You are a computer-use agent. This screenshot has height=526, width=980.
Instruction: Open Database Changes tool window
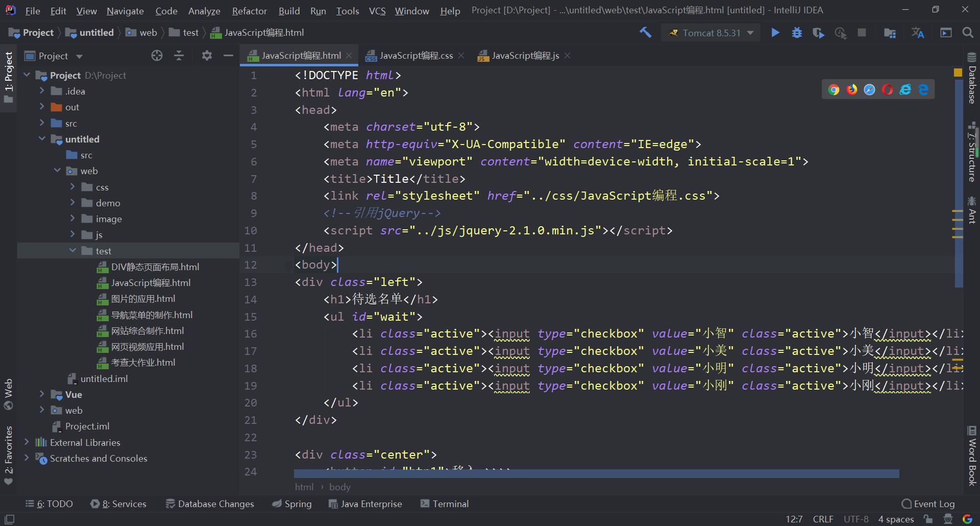[210, 504]
